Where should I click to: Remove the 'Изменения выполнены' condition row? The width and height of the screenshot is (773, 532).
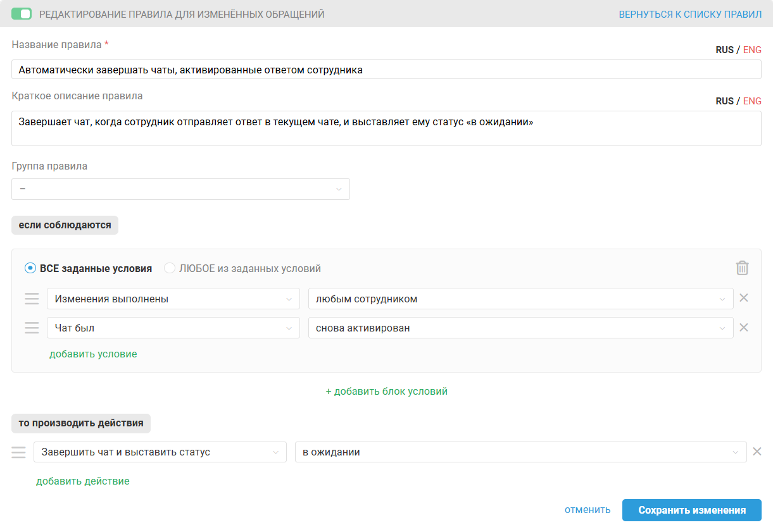(744, 298)
